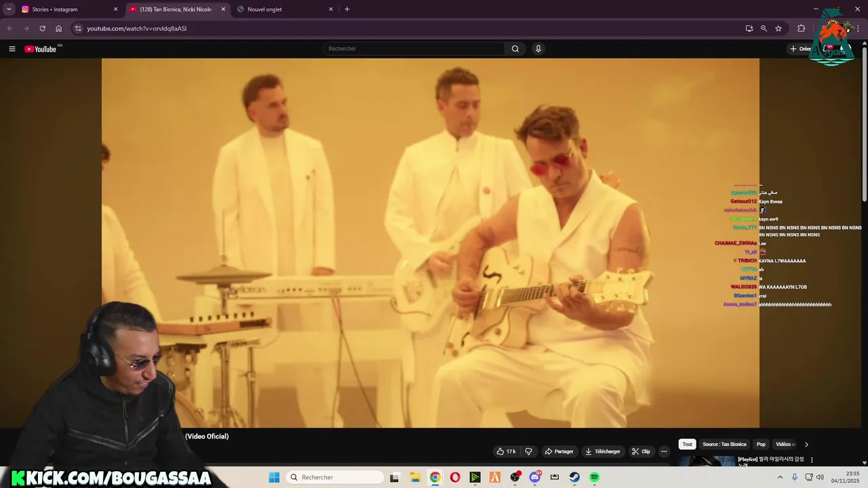
Task: Open the green arrow app on taskbar
Action: click(475, 477)
